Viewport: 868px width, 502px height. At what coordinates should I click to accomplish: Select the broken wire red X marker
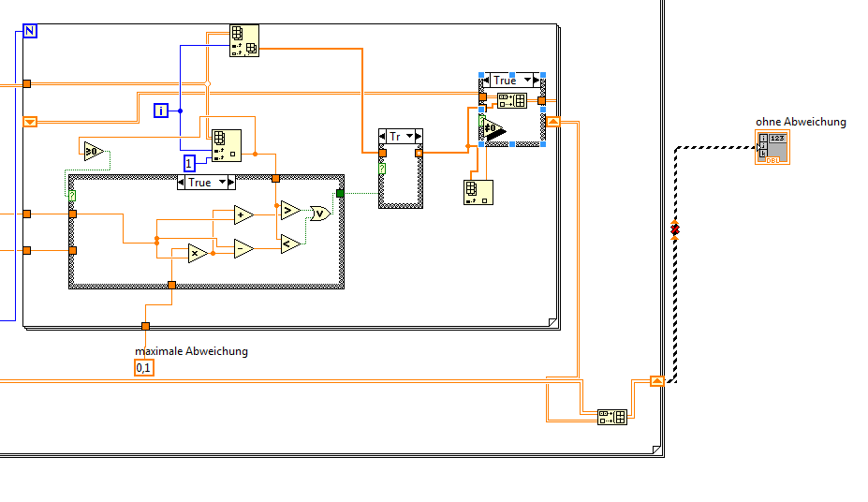coord(675,229)
